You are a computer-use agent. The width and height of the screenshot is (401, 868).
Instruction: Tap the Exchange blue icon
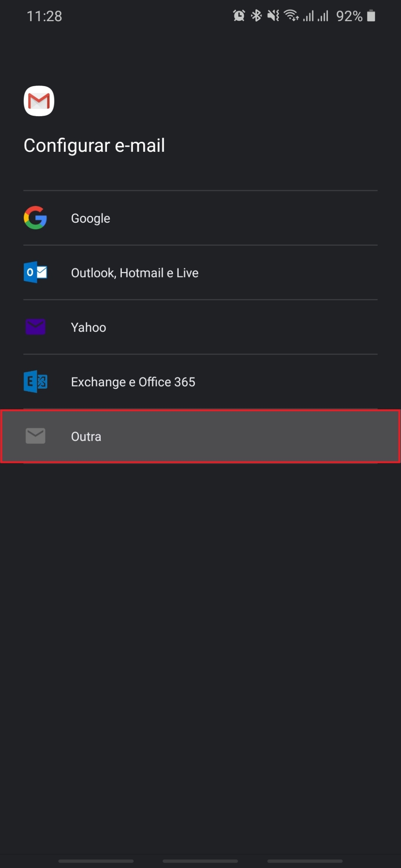pyautogui.click(x=35, y=382)
